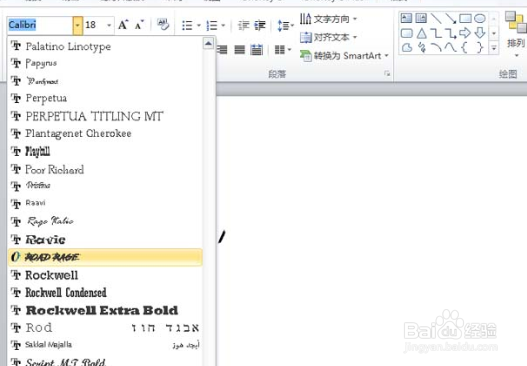Clear all formatting with the eraser icon

tap(163, 25)
